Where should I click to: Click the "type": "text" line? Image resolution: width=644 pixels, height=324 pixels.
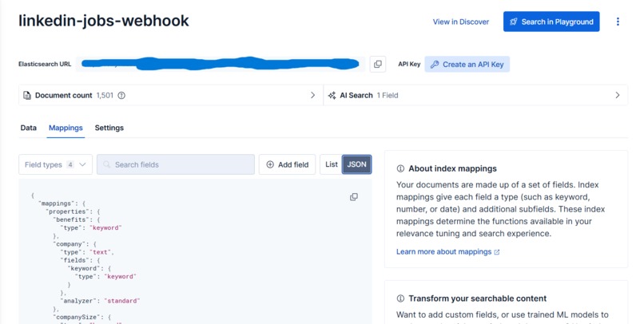[85, 252]
